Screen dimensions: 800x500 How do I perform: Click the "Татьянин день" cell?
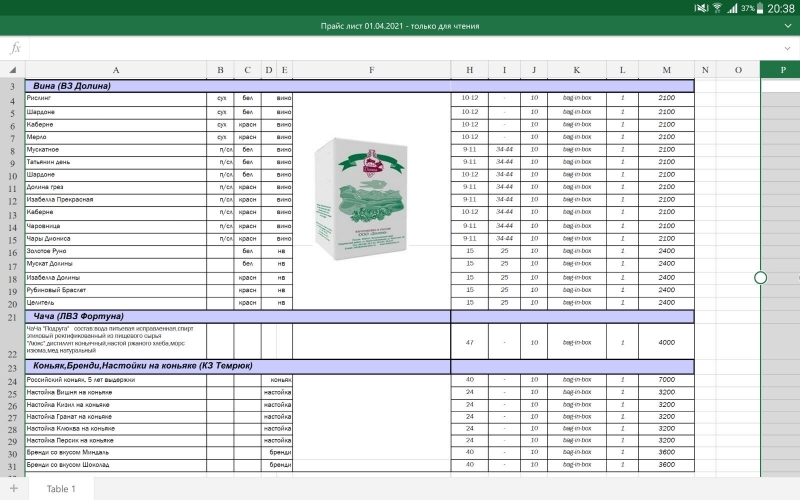pos(116,162)
